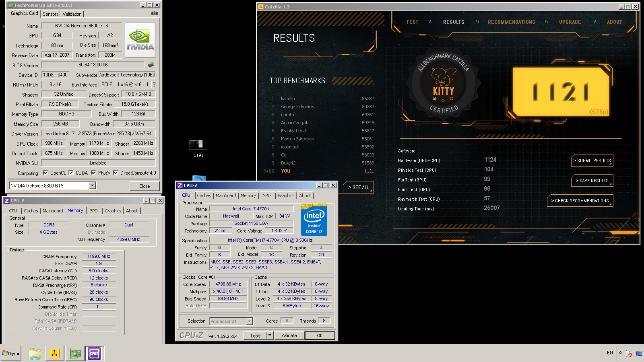
Task: Switch to GPU-Z Validation tab
Action: 72,14
